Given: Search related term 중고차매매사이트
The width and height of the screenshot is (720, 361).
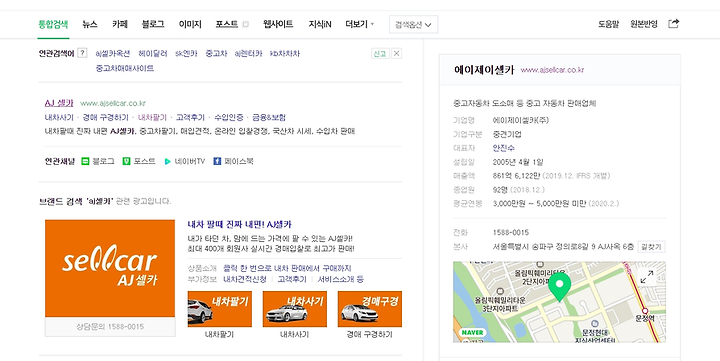Looking at the screenshot, I should [125, 68].
